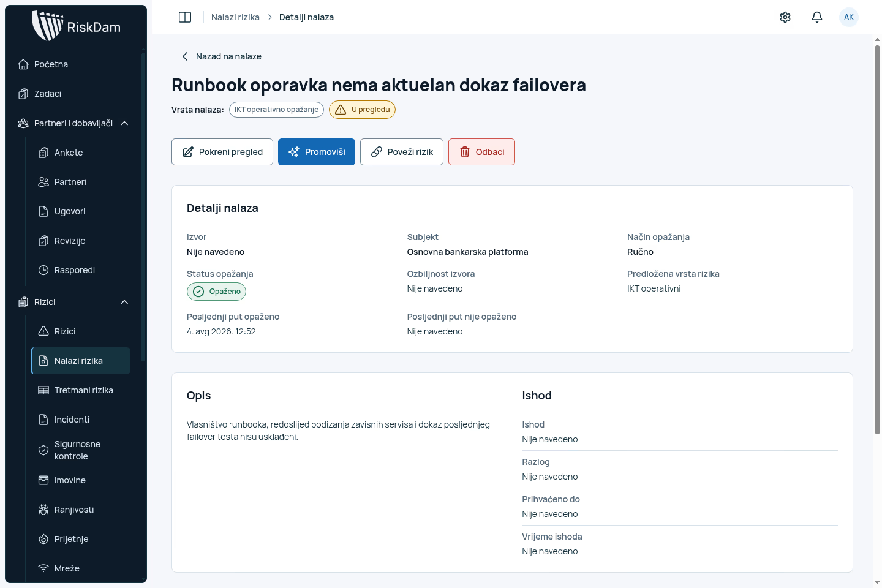Viewport: 882px width, 588px height.
Task: Open Rizici submenu item
Action: [80, 331]
